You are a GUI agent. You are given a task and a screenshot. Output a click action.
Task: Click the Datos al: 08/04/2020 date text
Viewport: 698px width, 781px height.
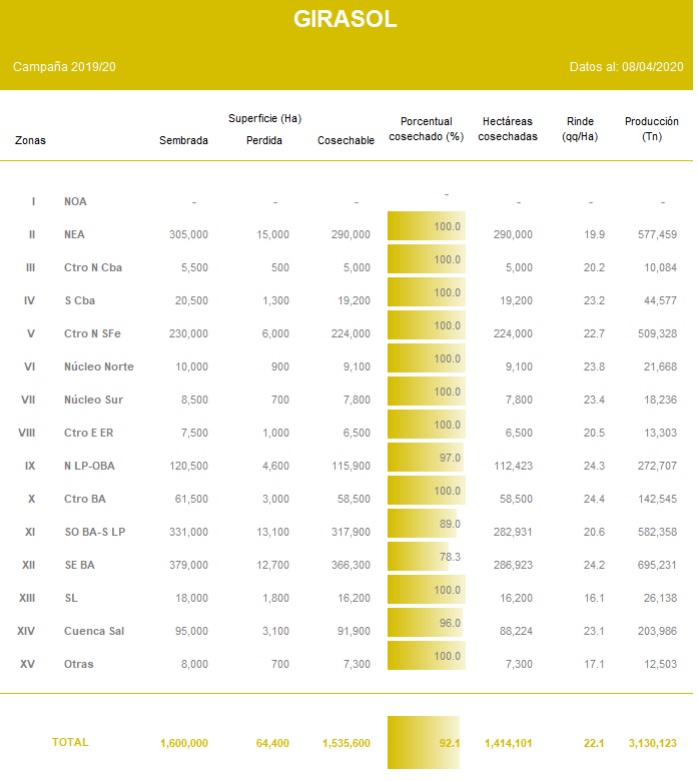click(x=626, y=67)
